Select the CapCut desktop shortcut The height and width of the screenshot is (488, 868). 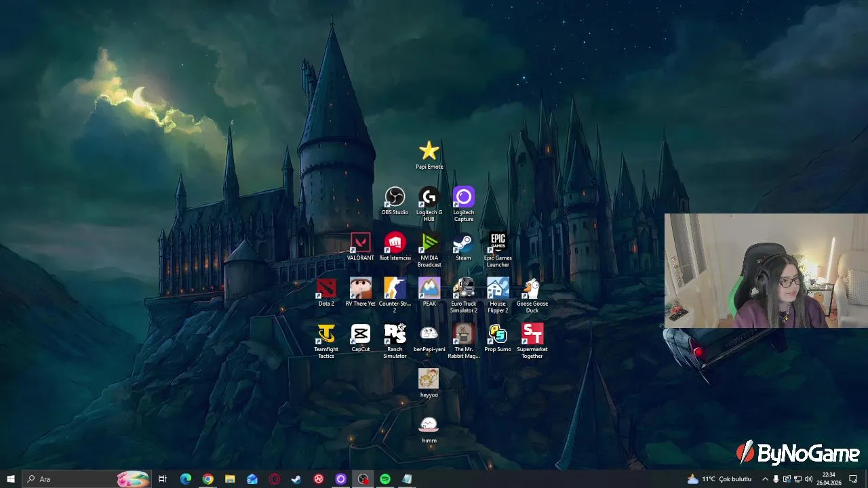pos(361,338)
